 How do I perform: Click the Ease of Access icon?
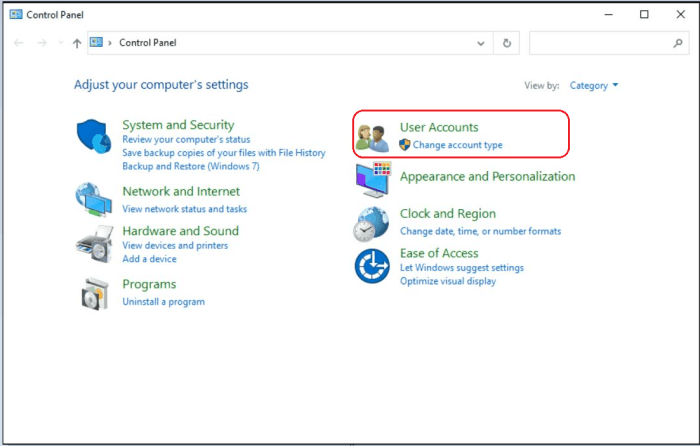[x=372, y=266]
